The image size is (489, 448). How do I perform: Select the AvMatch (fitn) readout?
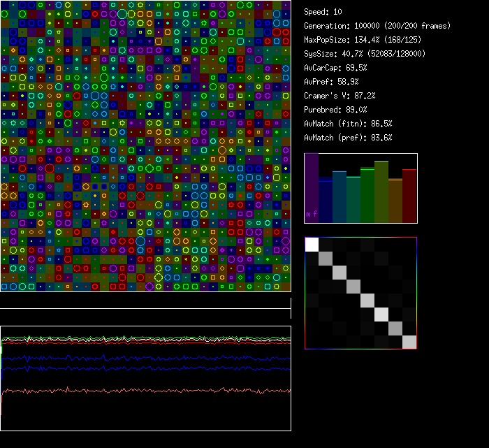[x=348, y=124]
